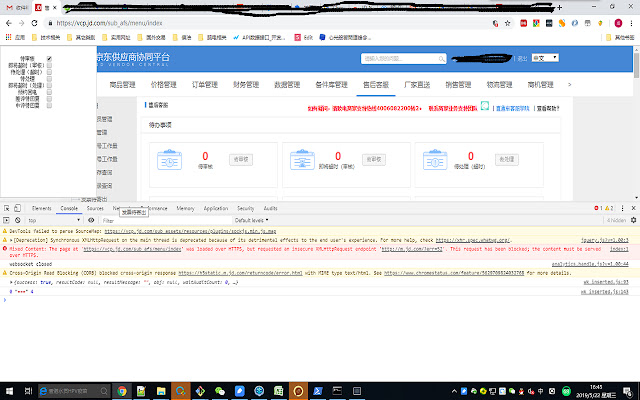Open the 订单管理 menu
Screen dimensions: 640x400
pos(205,84)
